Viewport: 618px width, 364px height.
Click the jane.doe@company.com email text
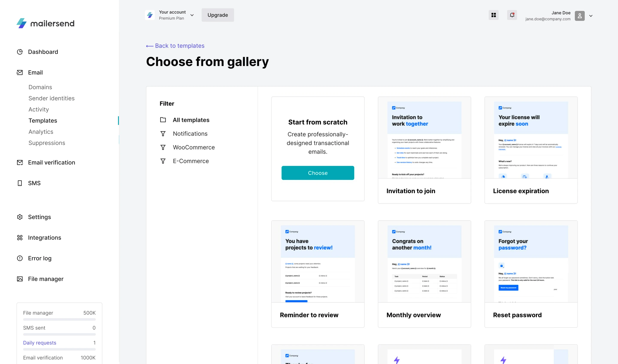click(548, 19)
